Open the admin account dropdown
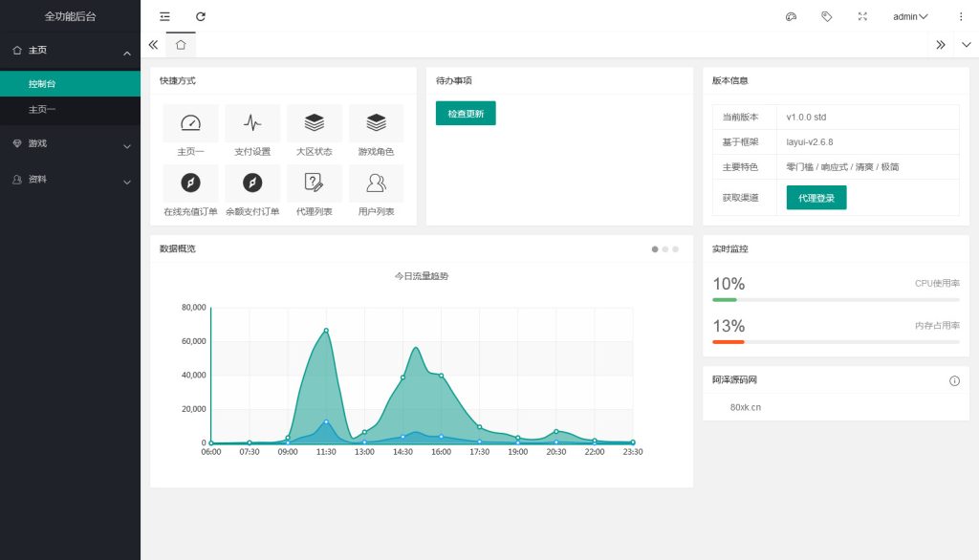 (x=908, y=15)
